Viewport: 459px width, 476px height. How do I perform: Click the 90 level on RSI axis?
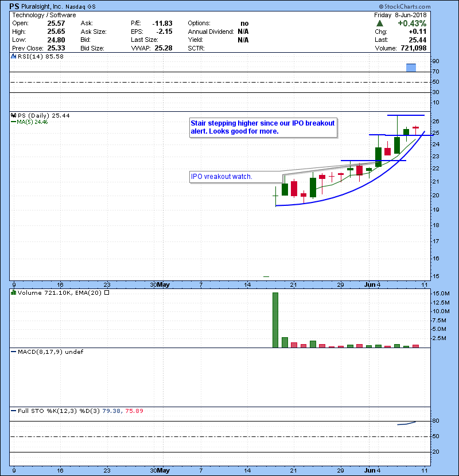435,61
